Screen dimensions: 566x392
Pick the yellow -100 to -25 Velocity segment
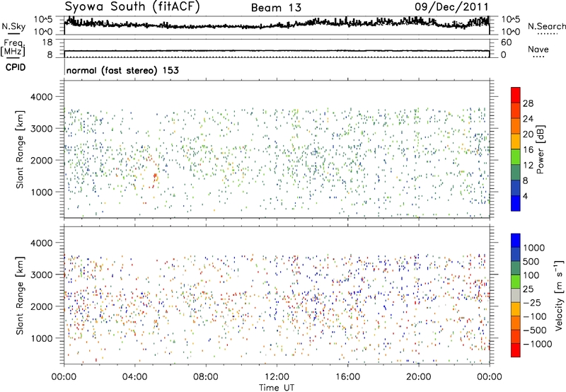516,309
